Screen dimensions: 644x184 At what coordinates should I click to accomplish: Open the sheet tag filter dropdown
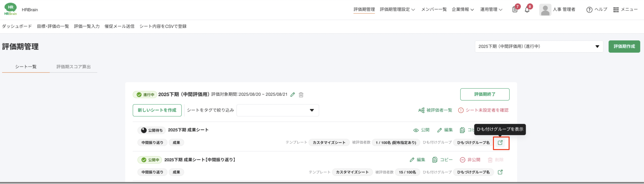pyautogui.click(x=278, y=110)
